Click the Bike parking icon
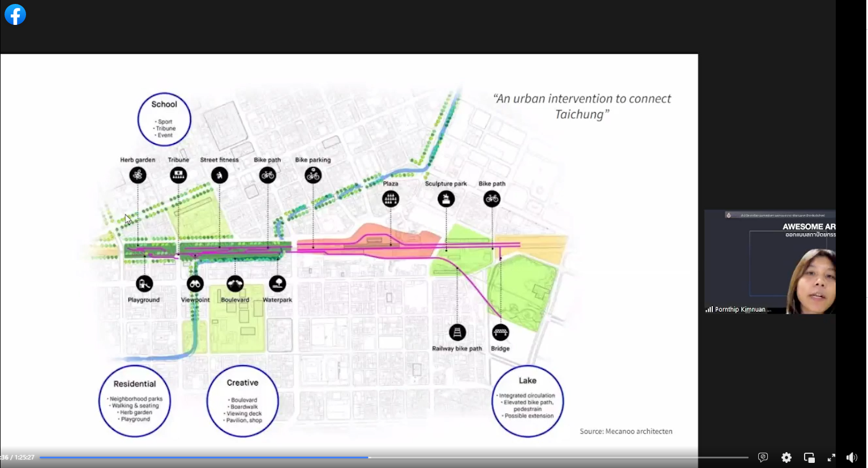 pyautogui.click(x=313, y=175)
